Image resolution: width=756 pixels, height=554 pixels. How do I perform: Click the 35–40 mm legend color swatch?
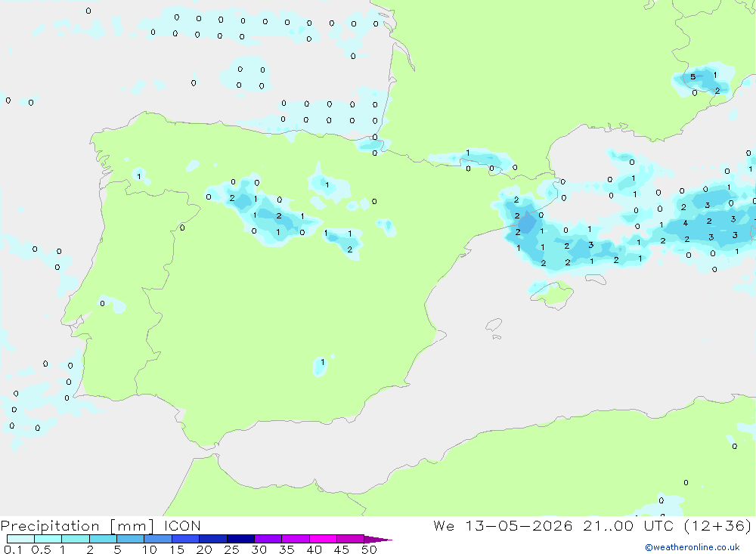click(x=296, y=539)
